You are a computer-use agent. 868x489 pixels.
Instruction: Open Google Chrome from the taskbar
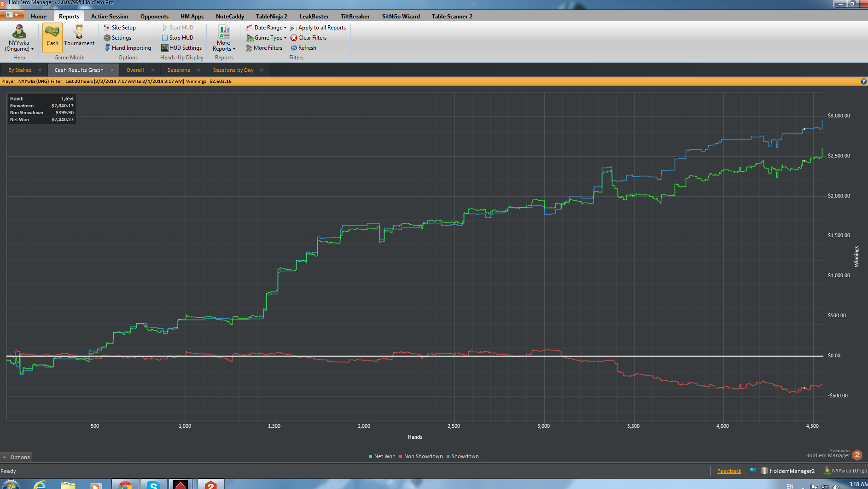125,484
